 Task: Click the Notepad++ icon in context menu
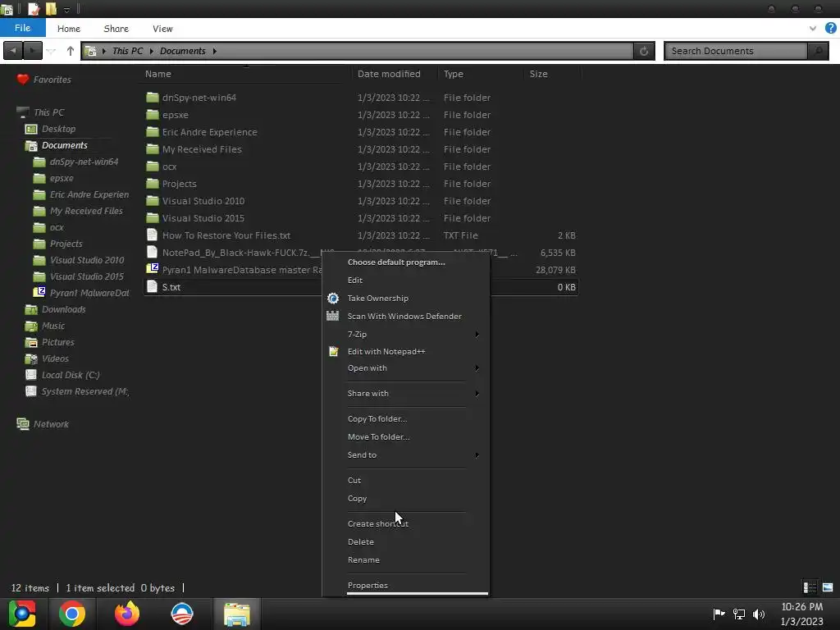[x=333, y=351]
